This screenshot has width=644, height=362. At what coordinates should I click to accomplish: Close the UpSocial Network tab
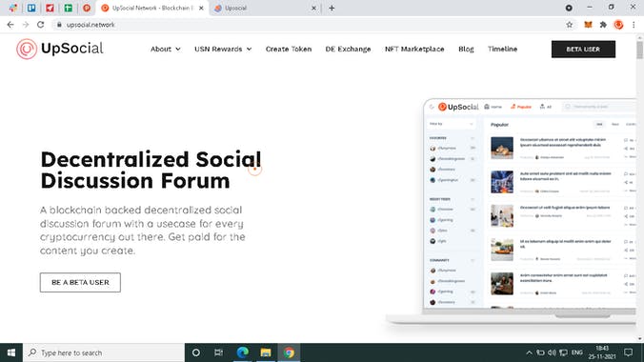click(201, 8)
